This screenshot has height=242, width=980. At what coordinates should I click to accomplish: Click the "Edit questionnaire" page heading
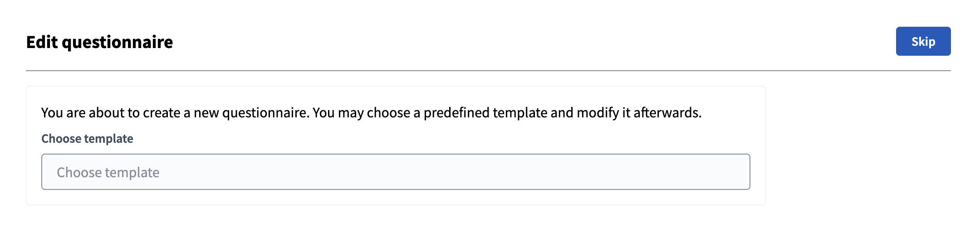pyautogui.click(x=99, y=42)
